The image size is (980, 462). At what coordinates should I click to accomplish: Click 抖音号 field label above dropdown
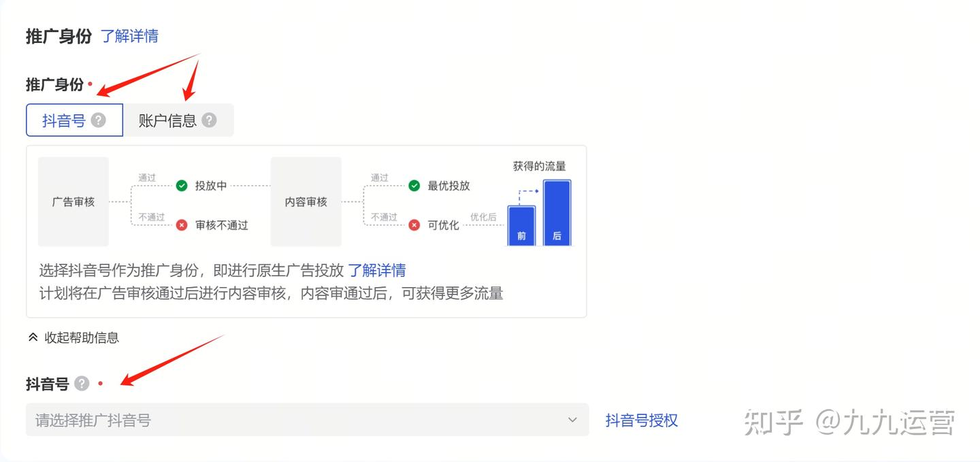point(48,384)
